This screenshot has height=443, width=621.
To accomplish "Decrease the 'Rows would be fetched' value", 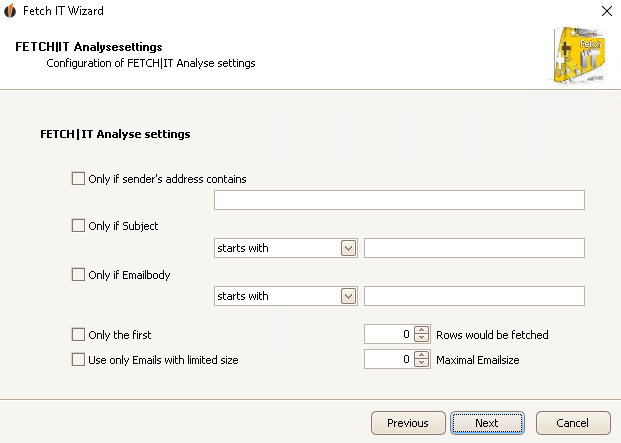I will click(x=421, y=338).
